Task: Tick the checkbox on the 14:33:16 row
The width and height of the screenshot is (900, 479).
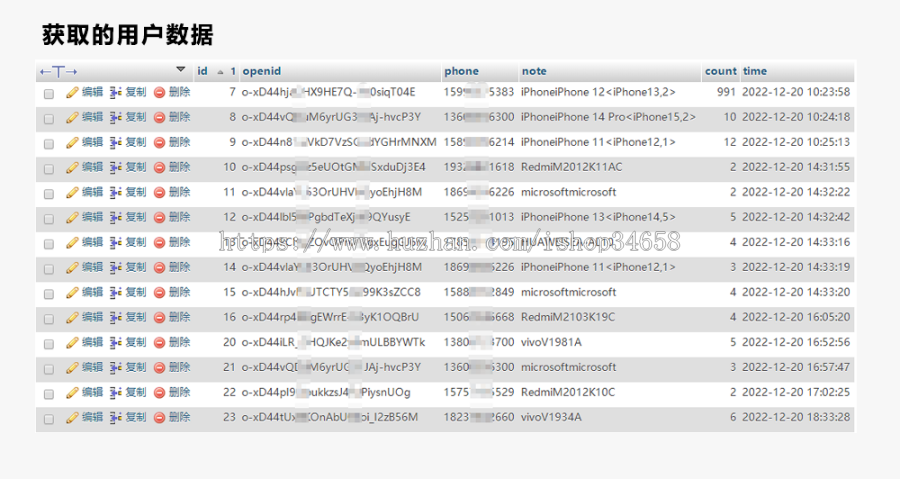Action: [49, 244]
